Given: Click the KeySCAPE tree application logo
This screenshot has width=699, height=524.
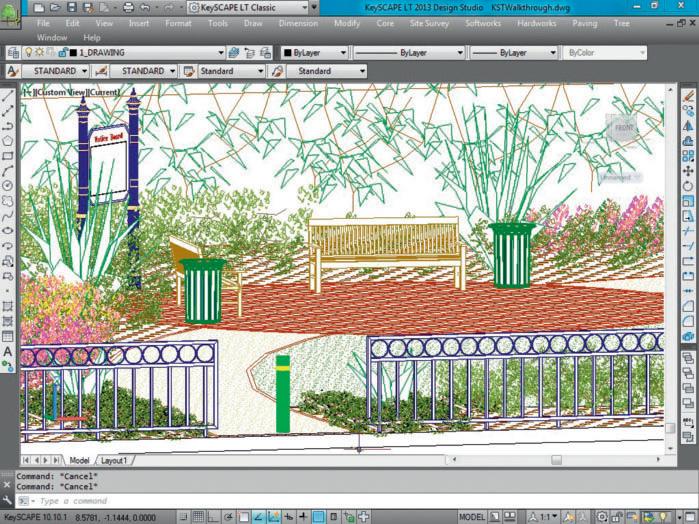Looking at the screenshot, I should point(10,15).
